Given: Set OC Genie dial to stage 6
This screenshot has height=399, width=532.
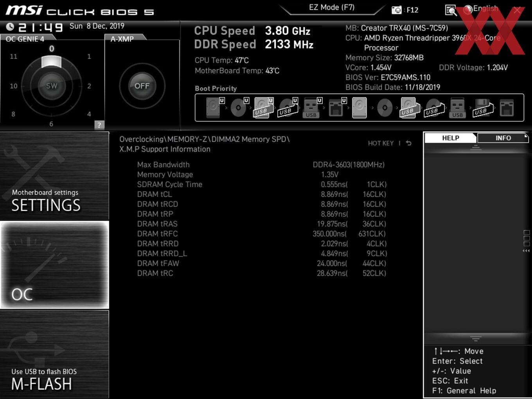Looking at the screenshot, I should tap(51, 124).
